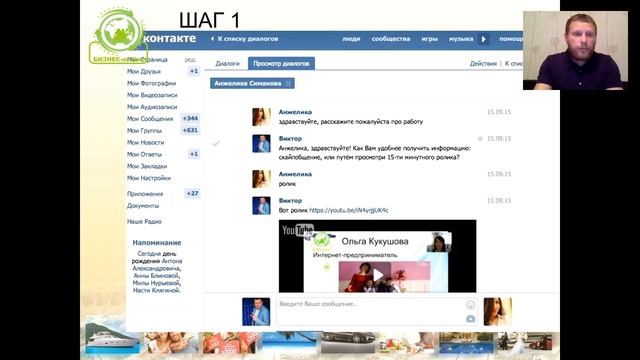The height and width of the screenshot is (360, 640).
Task: Click the +1 badge beside Мои Ответы
Action: (x=194, y=154)
